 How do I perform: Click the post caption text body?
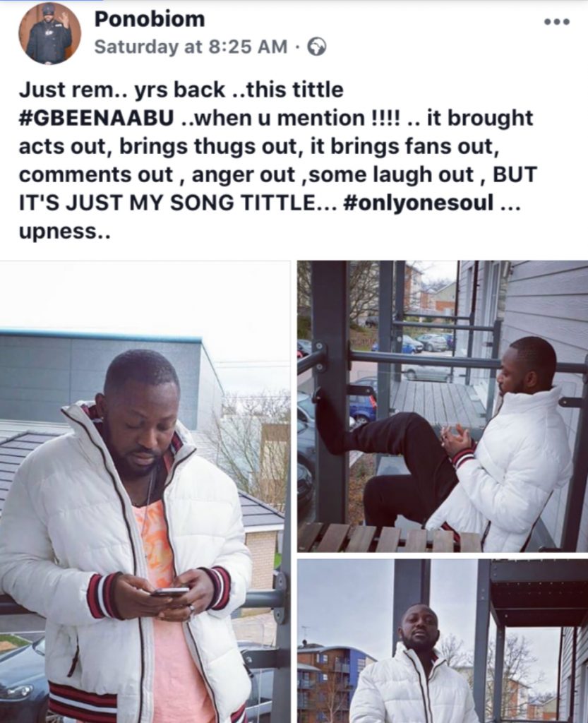pos(278,160)
